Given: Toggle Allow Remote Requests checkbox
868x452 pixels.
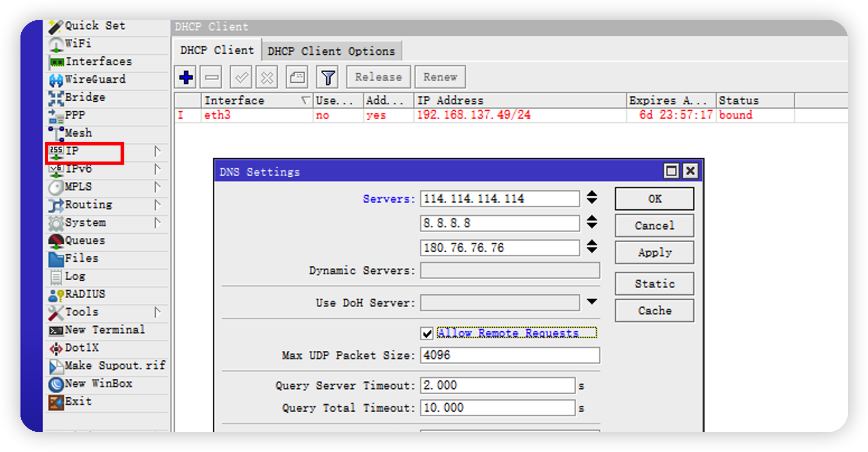Looking at the screenshot, I should click(427, 334).
